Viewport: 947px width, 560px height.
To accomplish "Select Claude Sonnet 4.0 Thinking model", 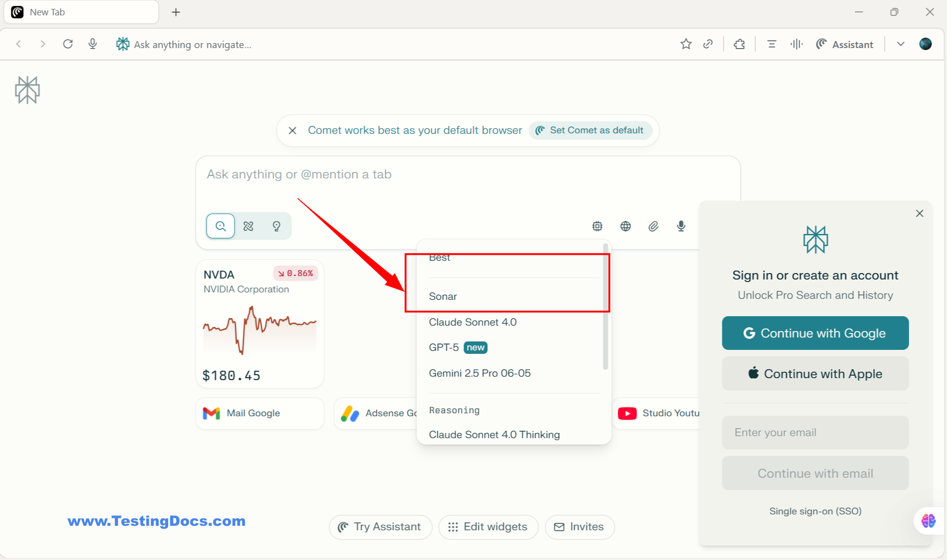I will [x=494, y=435].
